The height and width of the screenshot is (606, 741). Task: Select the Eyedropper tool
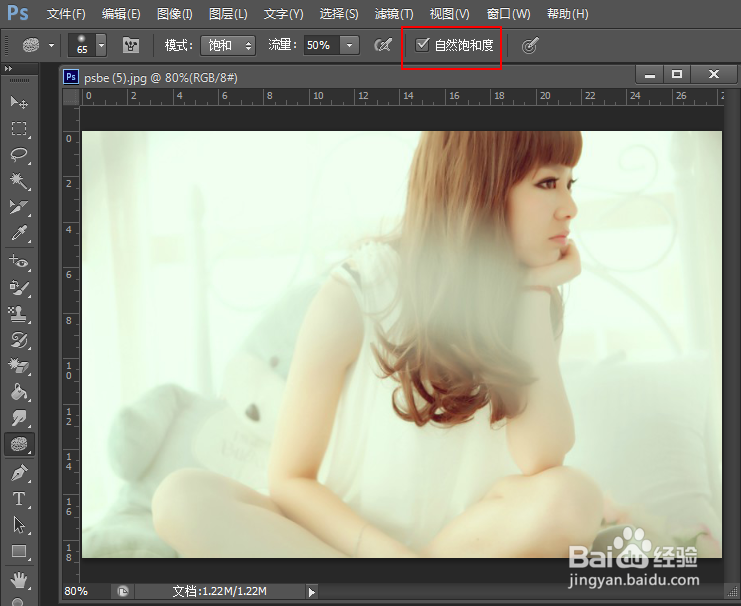click(x=19, y=233)
